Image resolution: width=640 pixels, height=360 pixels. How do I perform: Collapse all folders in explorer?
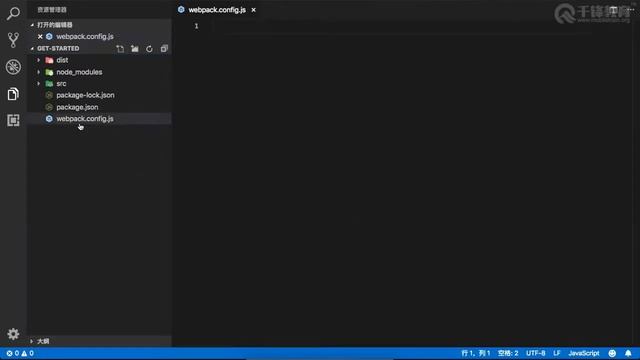point(164,49)
